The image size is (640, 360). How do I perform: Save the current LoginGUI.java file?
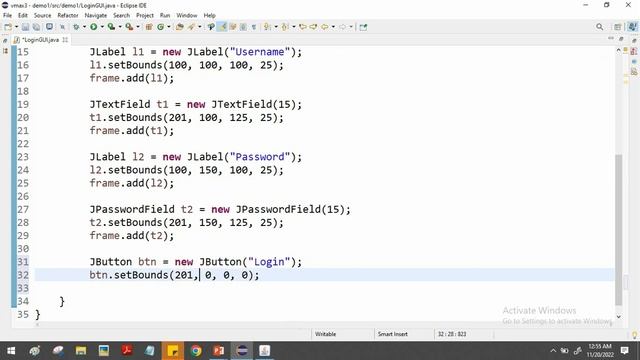(25, 27)
